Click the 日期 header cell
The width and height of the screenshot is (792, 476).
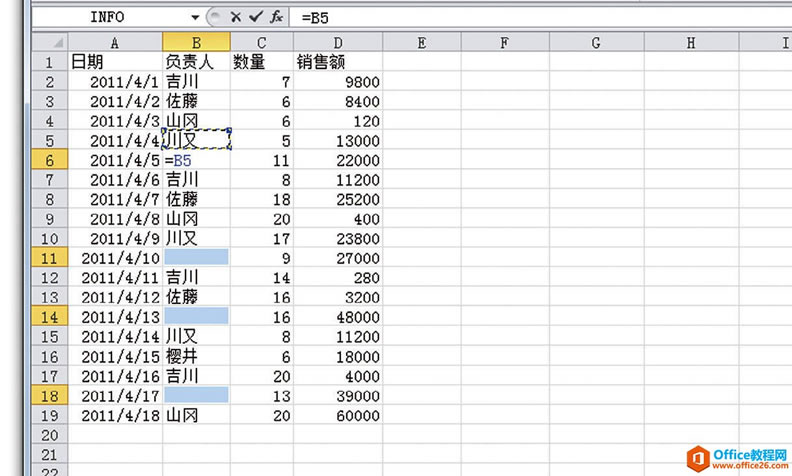[x=115, y=62]
